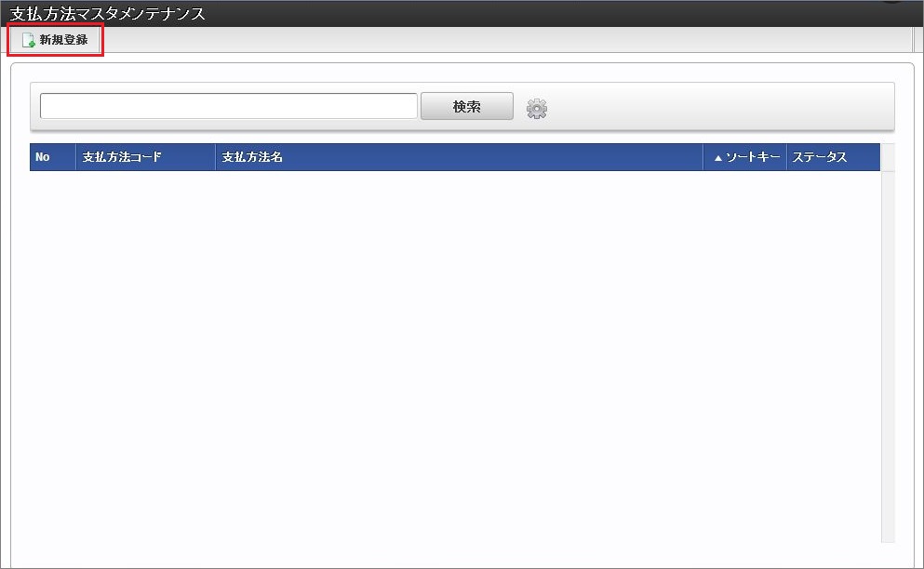
Task: Click the grey header corner above the scrollbar
Action: point(888,157)
